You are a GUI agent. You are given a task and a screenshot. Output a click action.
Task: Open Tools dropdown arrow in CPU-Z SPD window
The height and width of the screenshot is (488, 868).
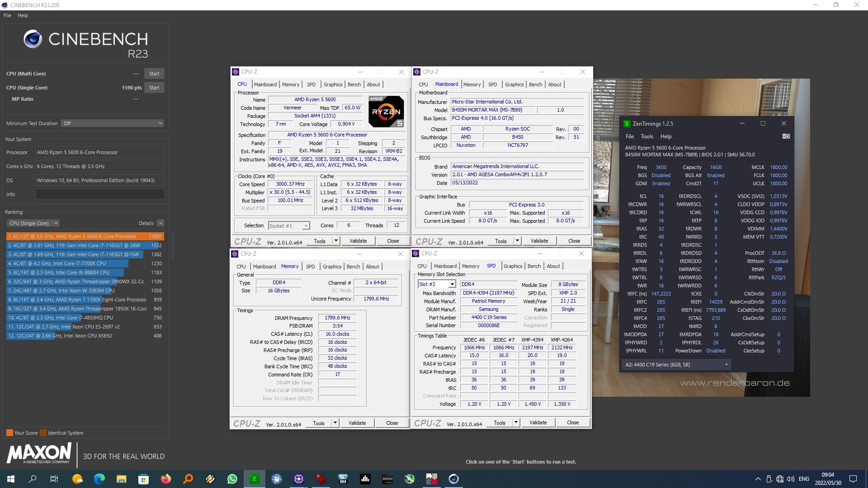(516, 422)
